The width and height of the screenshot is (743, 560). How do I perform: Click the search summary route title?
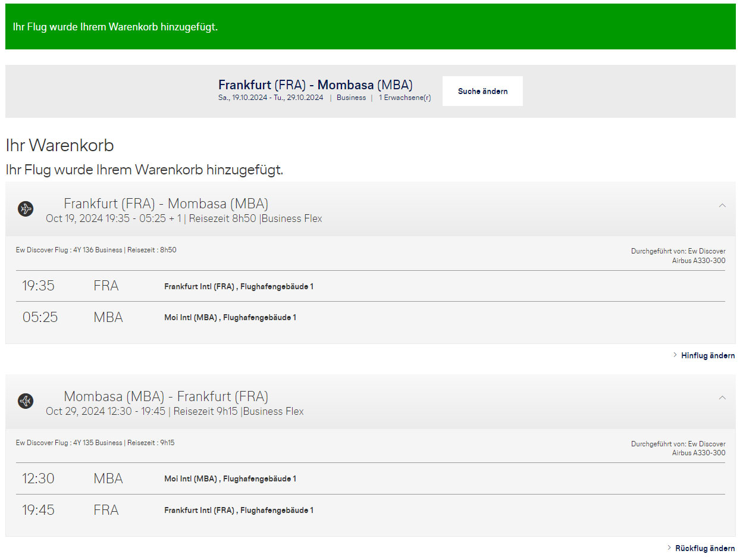(x=315, y=85)
